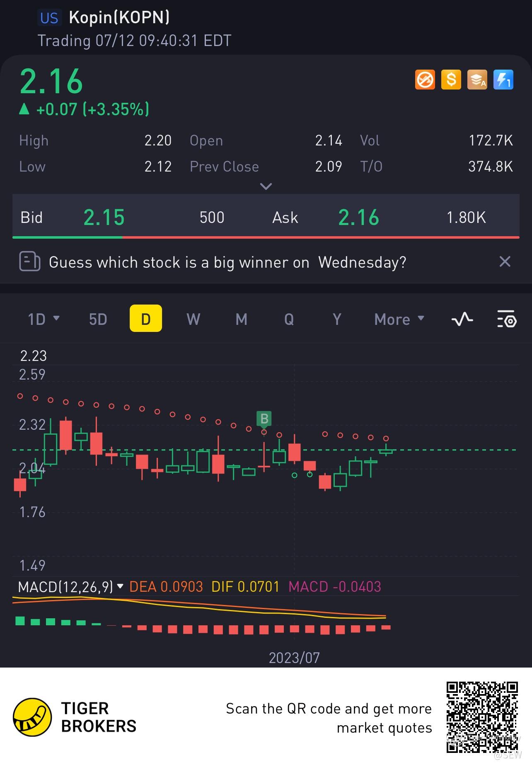Open the MACD(12,26,9) indicator dropdown

[x=71, y=587]
